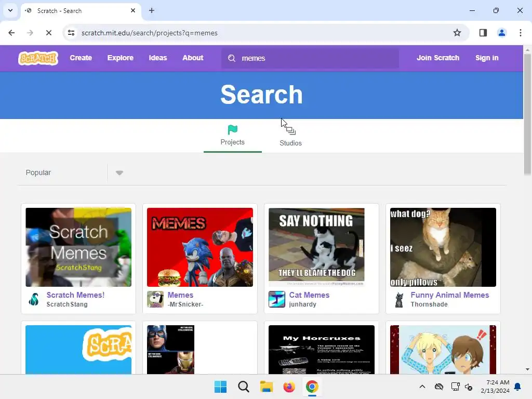Open the Create menu item
Viewport: 532px width, 399px height.
[x=81, y=58]
